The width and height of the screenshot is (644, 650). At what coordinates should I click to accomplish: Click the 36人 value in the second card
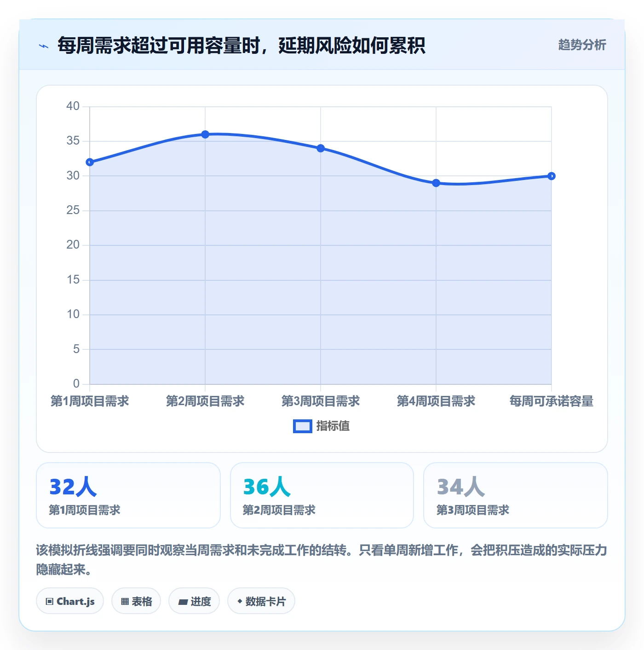pos(267,487)
